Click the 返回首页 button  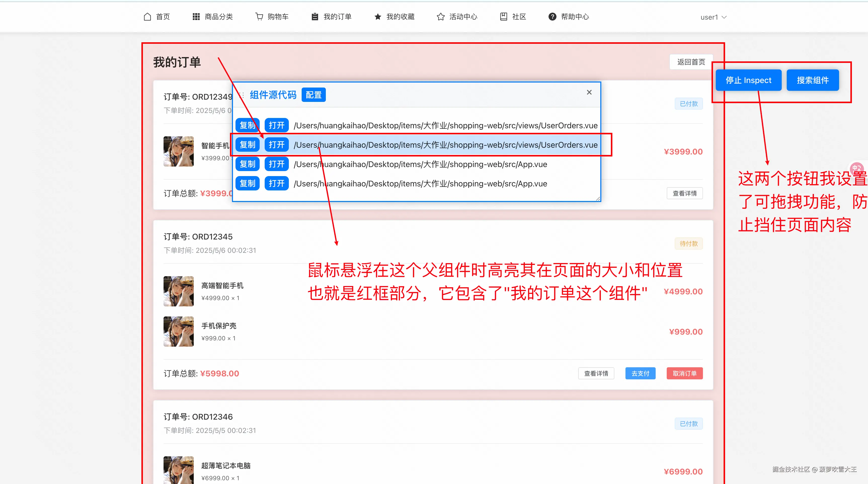[x=691, y=62]
